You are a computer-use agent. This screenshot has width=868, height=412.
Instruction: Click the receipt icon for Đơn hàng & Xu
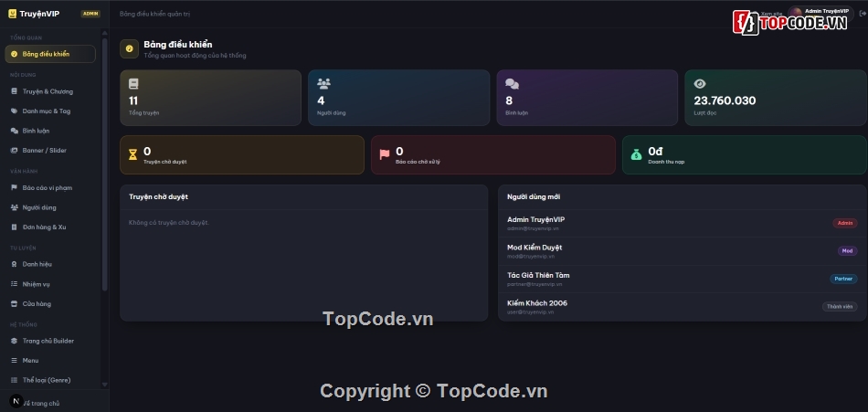point(15,227)
